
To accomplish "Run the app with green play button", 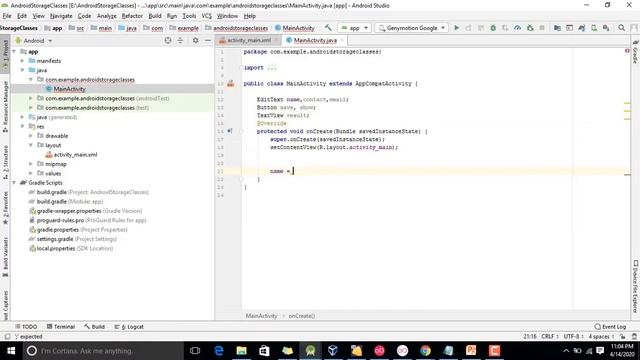I will coord(457,28).
